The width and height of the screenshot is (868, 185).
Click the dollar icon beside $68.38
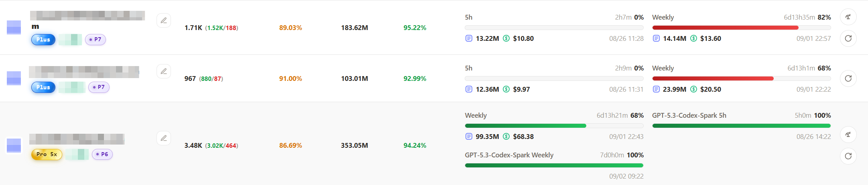[506, 137]
